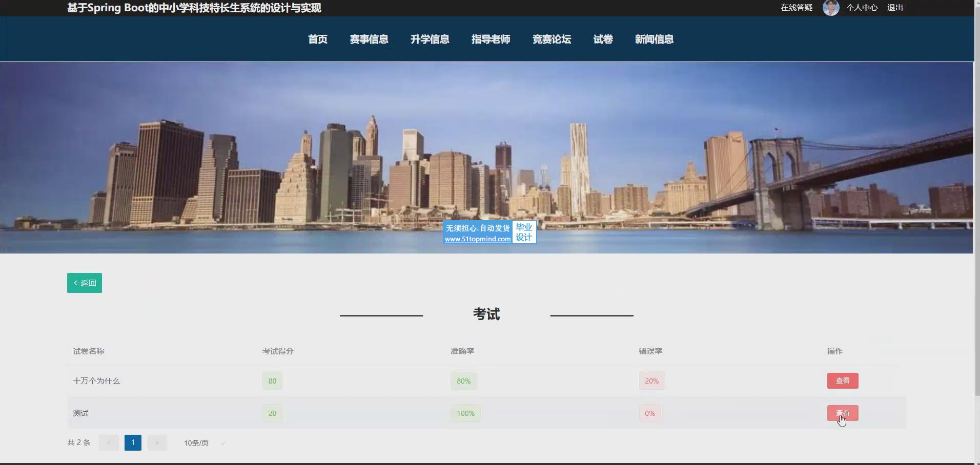Click the 操作 column header
Viewport: 980px width, 465px height.
(x=834, y=351)
